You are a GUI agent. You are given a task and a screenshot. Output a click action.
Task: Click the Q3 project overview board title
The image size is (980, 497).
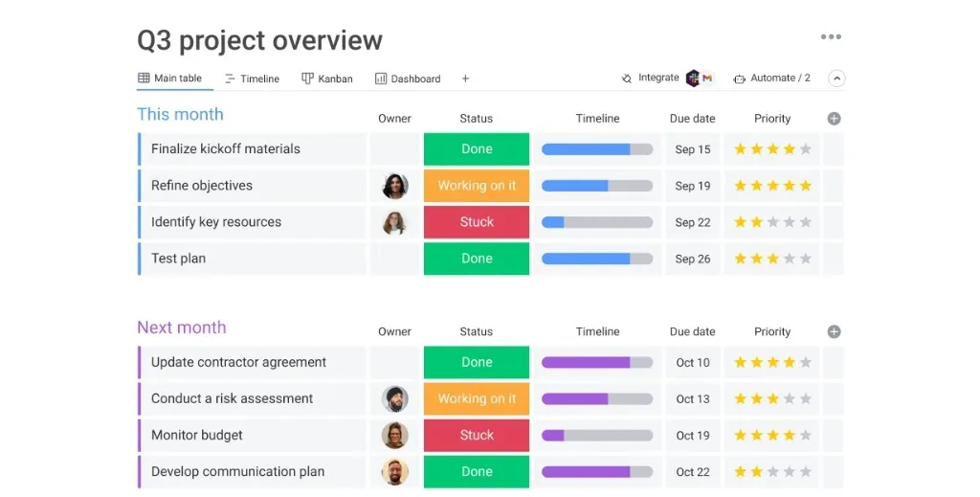(259, 41)
